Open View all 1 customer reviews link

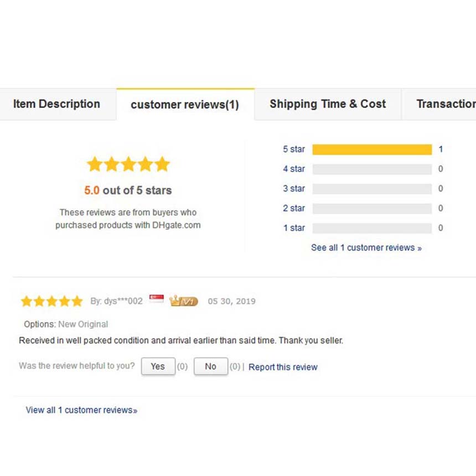click(x=81, y=410)
